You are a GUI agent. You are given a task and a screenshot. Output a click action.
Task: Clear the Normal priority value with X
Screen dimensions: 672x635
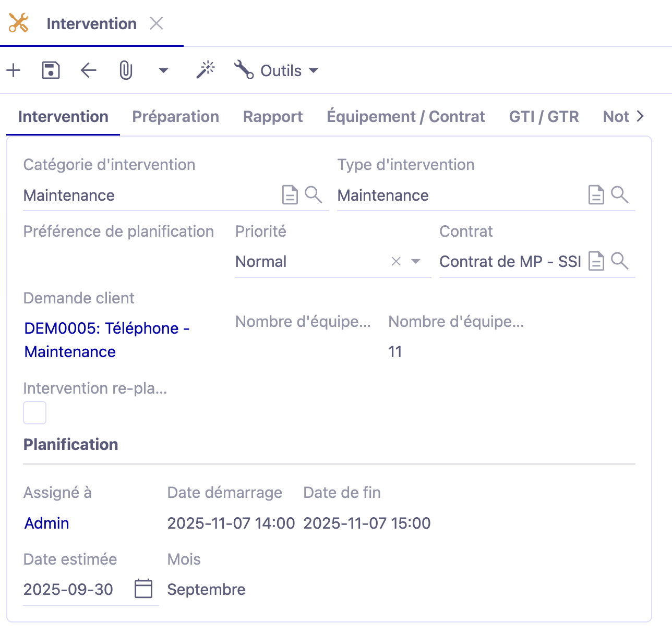pyautogui.click(x=396, y=261)
